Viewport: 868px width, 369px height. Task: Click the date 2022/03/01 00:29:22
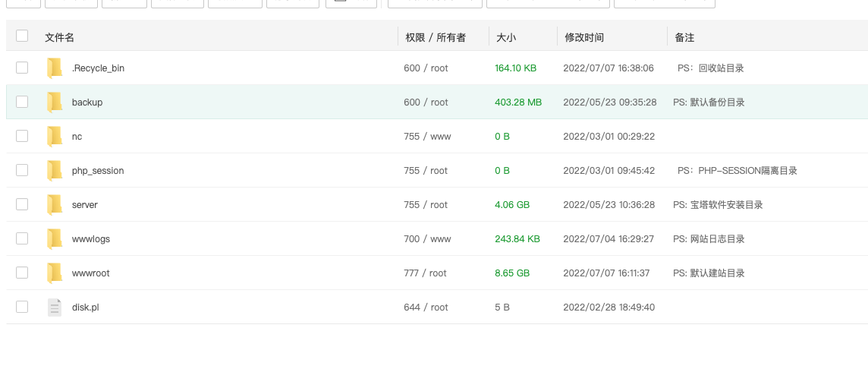[609, 137]
